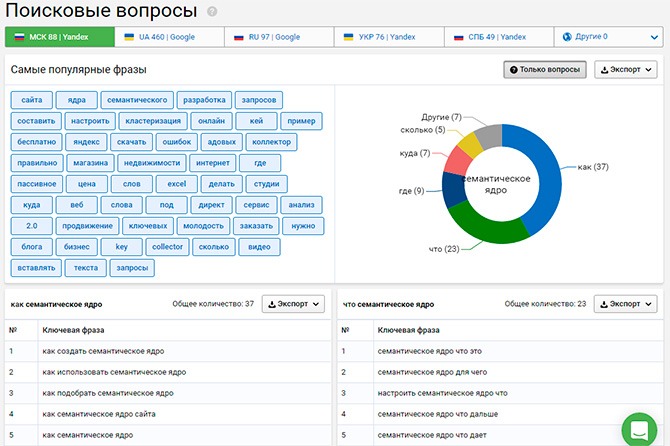The height and width of the screenshot is (446, 670).
Task: Choose the онлайн phrase tag
Action: click(212, 121)
